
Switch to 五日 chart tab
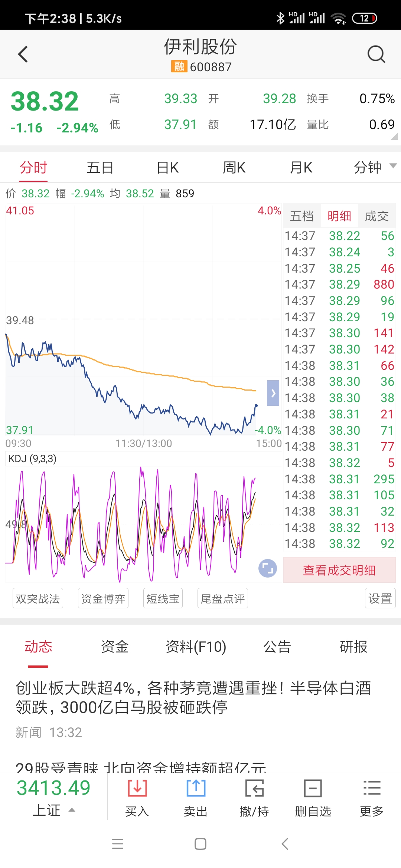tap(100, 168)
